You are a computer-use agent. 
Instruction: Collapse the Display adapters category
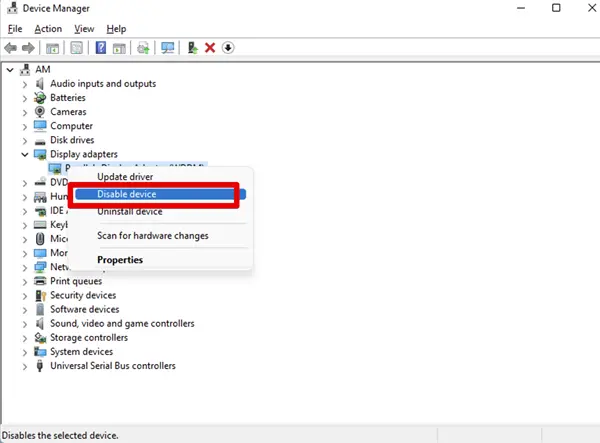(25, 155)
